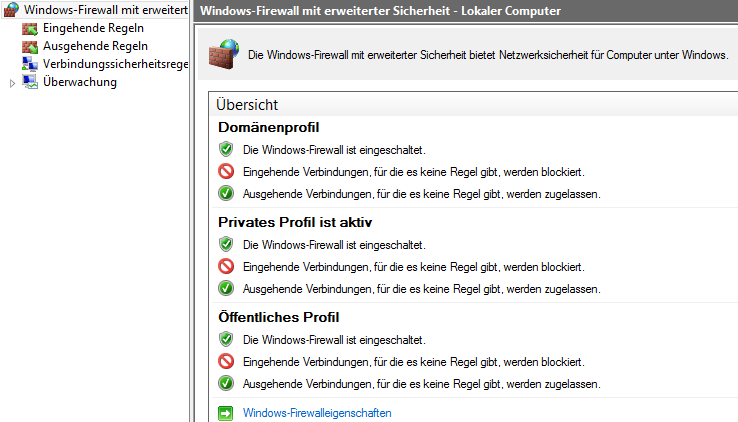
Task: Select Überwachung in the navigation tree
Action: click(80, 82)
